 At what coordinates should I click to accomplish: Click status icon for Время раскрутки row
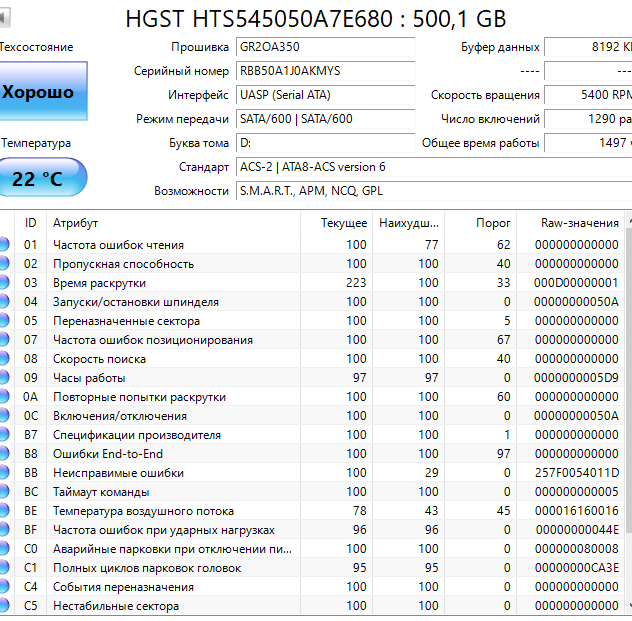click(4, 282)
